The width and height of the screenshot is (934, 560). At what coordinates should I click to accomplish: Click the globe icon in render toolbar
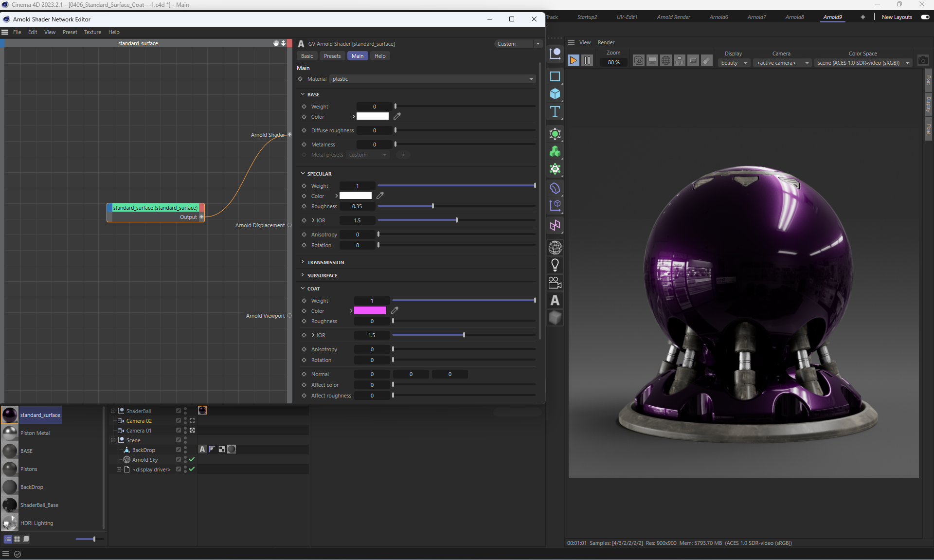[x=666, y=61]
